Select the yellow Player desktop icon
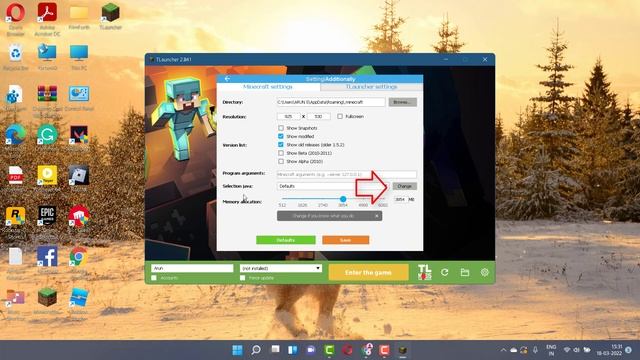Viewport: 640px width, 360px height. pos(47,176)
